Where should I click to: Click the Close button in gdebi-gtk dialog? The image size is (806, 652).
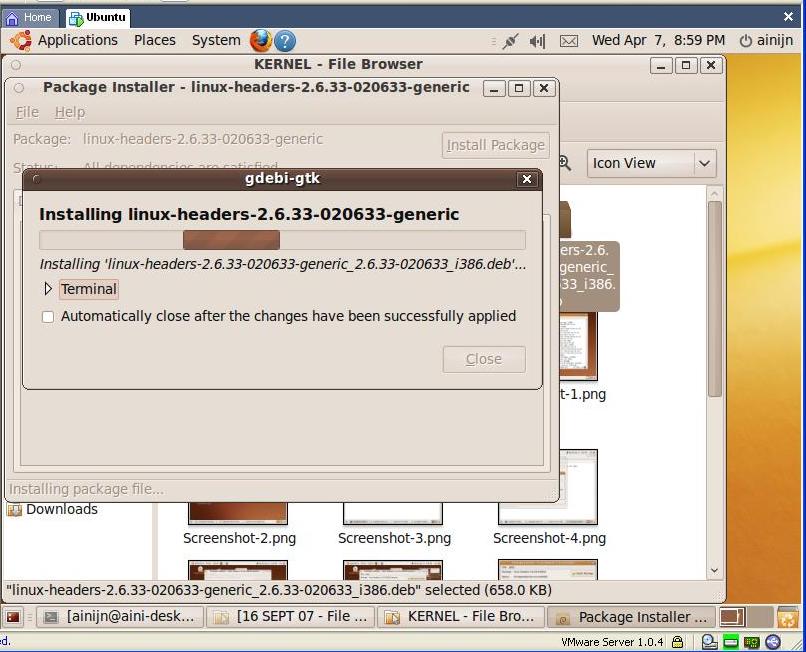coord(484,359)
